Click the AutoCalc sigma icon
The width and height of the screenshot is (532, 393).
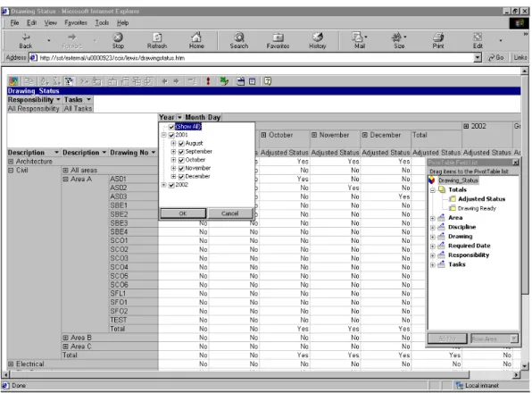pos(85,81)
